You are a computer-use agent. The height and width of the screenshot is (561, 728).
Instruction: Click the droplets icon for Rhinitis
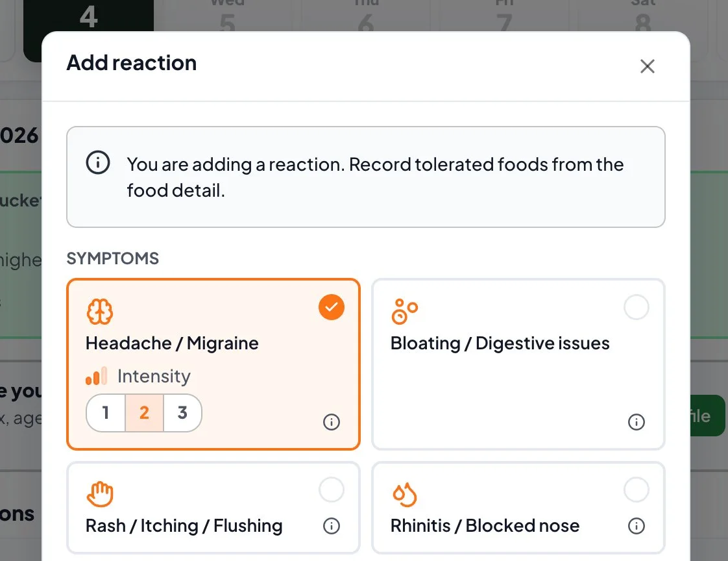pyautogui.click(x=404, y=494)
